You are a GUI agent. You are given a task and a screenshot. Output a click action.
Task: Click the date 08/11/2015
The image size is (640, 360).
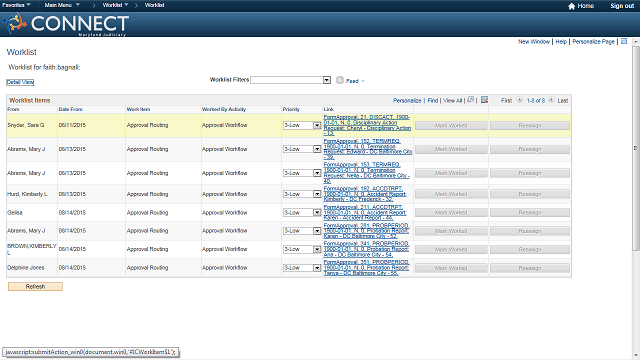[x=72, y=125]
